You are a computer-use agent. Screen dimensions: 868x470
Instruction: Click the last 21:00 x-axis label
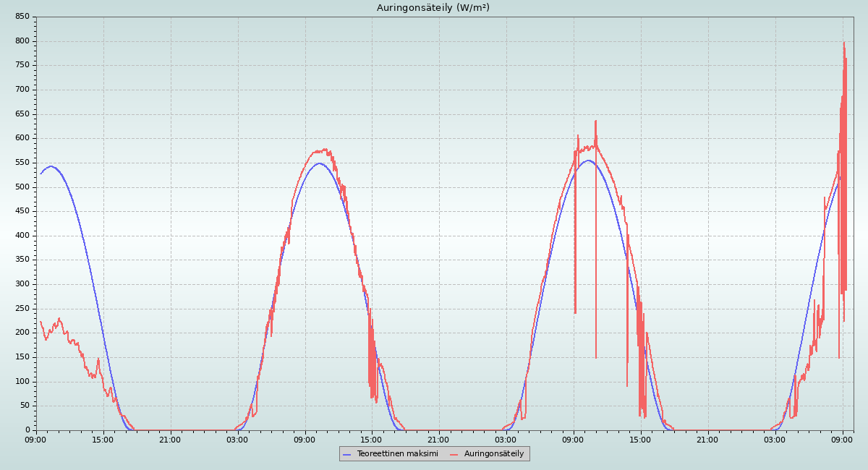coord(708,439)
